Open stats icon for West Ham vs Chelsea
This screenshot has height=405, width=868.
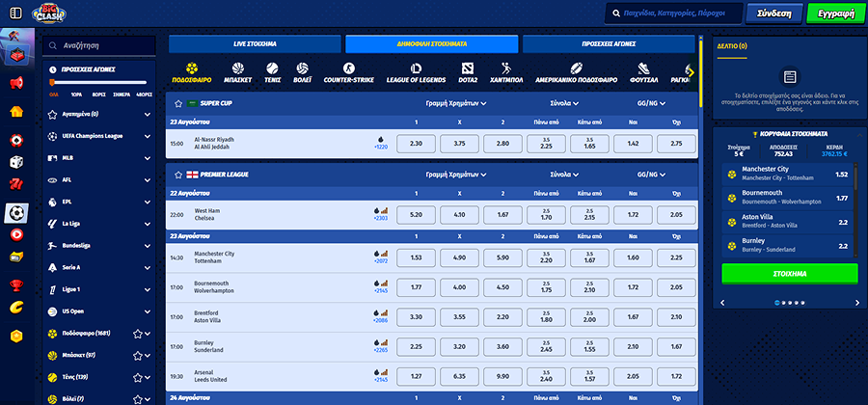[384, 211]
